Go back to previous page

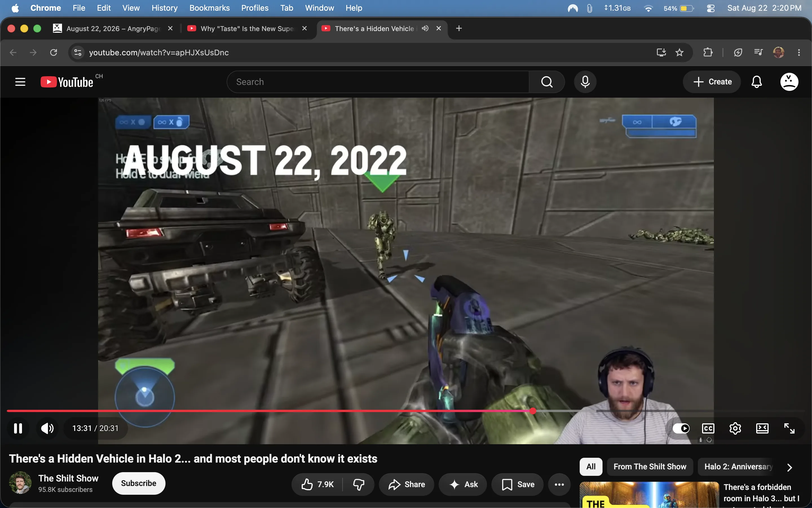13,52
